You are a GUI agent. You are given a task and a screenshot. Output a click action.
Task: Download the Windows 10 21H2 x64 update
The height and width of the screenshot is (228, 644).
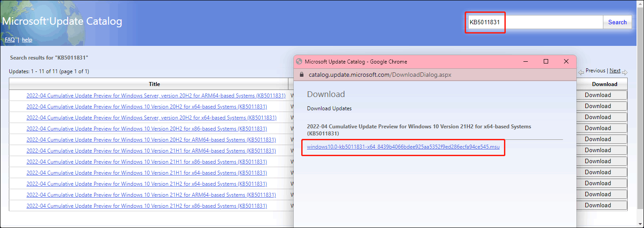(602, 183)
